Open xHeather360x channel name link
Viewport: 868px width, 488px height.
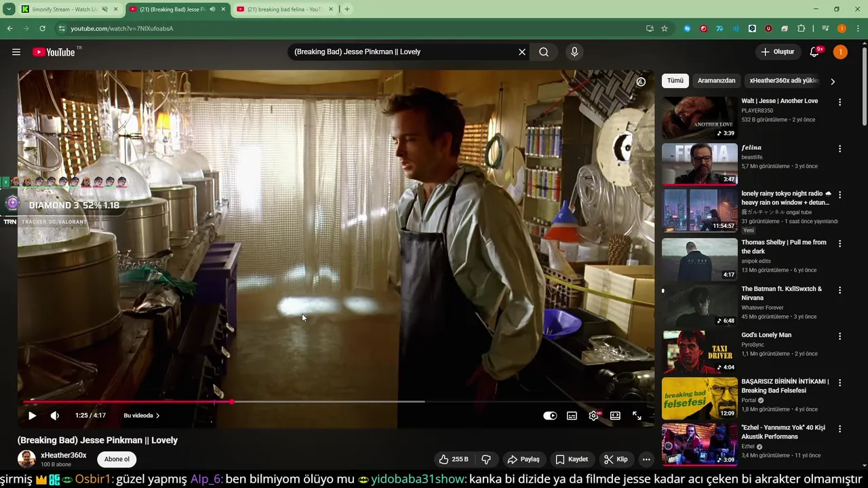(x=64, y=455)
